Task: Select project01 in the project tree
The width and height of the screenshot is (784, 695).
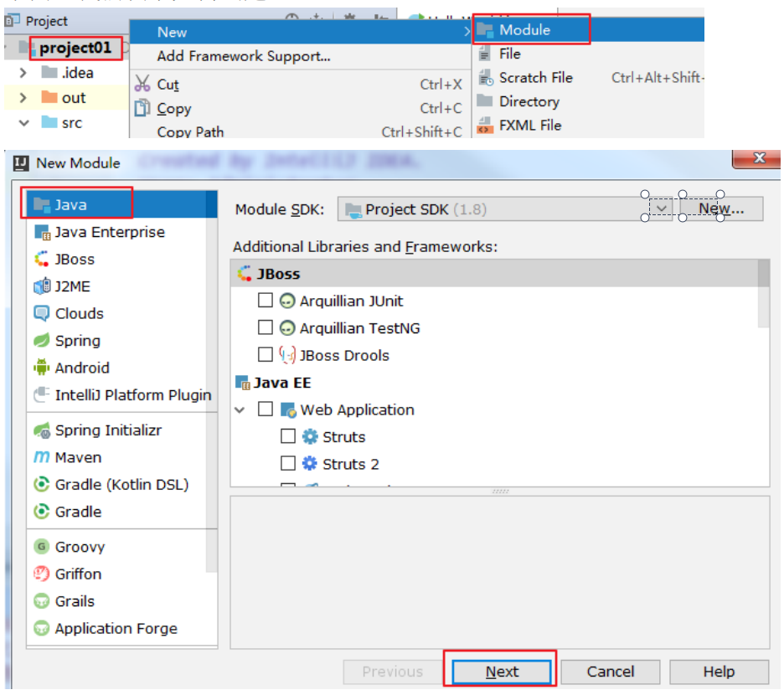Action: tap(75, 48)
